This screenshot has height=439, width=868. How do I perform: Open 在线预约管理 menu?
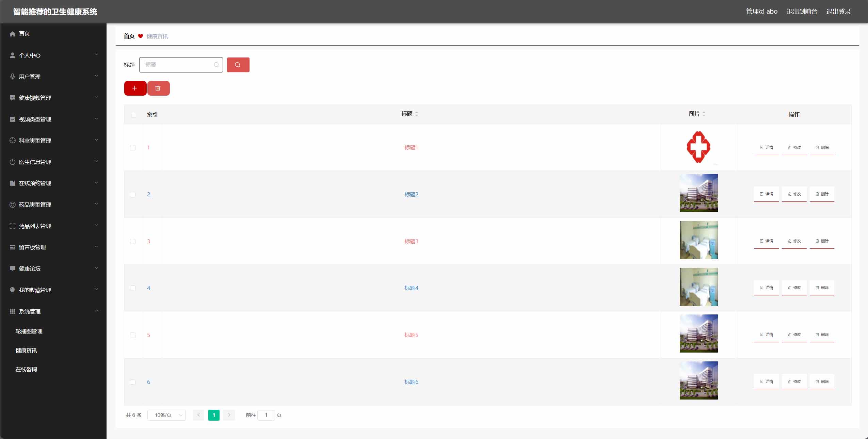pos(53,183)
